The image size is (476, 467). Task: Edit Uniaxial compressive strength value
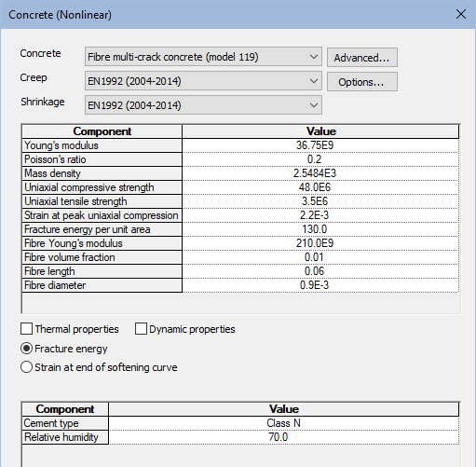[x=320, y=187]
